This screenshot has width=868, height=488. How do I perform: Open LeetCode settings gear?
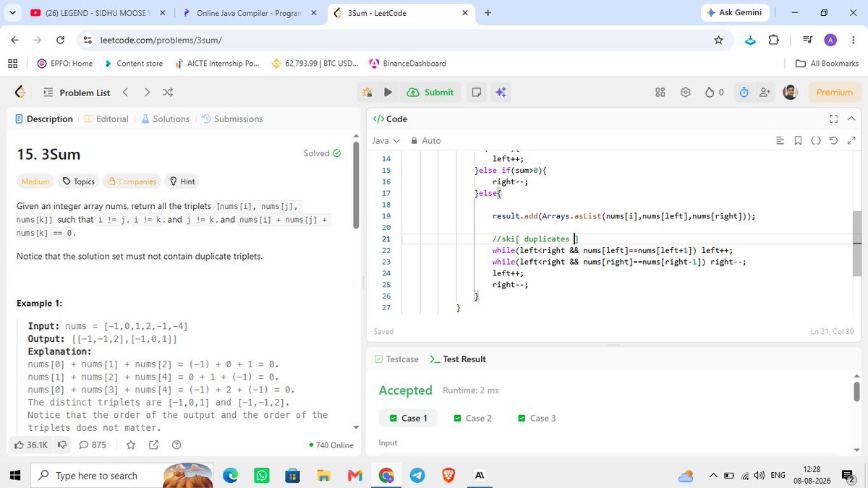[685, 93]
